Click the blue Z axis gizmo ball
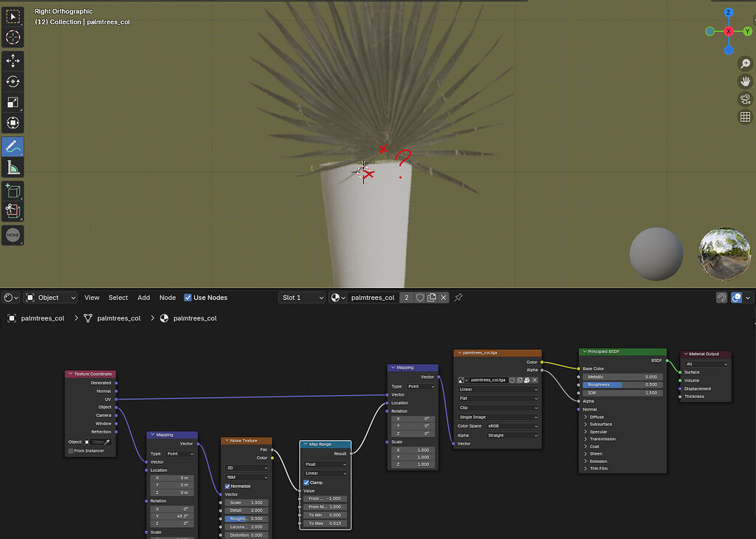Viewport: 756px width, 539px height. pyautogui.click(x=729, y=13)
